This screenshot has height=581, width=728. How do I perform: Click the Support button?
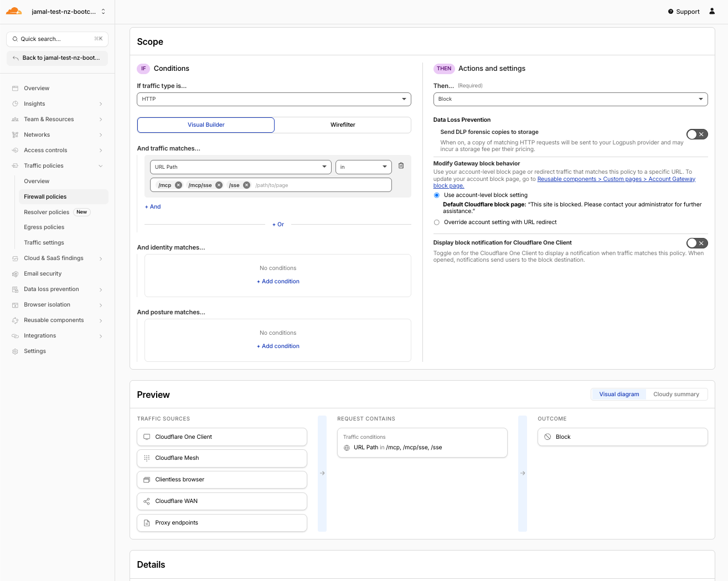(x=684, y=12)
